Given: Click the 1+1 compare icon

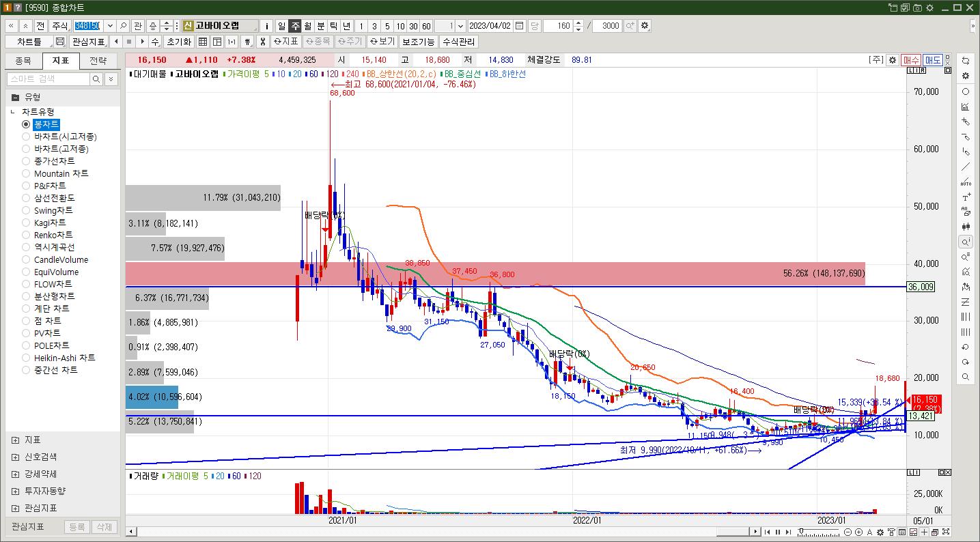Looking at the screenshot, I should point(232,42).
